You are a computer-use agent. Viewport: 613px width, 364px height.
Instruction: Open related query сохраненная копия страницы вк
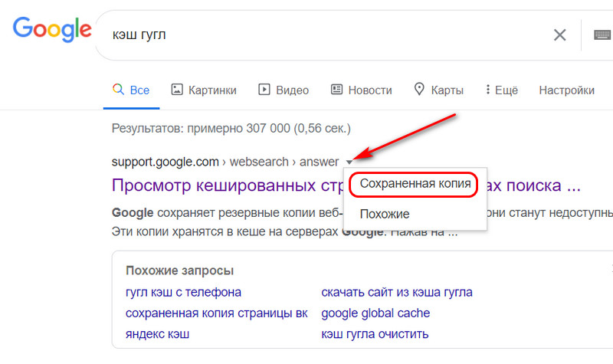tap(217, 313)
